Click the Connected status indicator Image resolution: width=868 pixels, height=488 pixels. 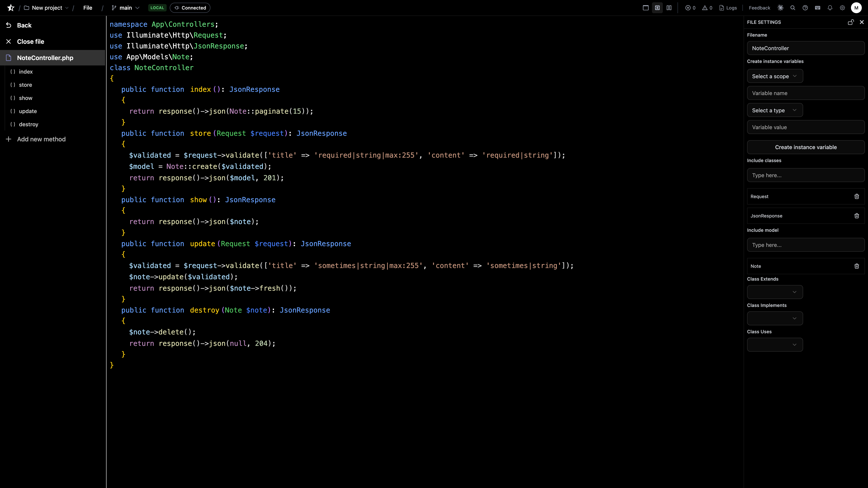190,7
